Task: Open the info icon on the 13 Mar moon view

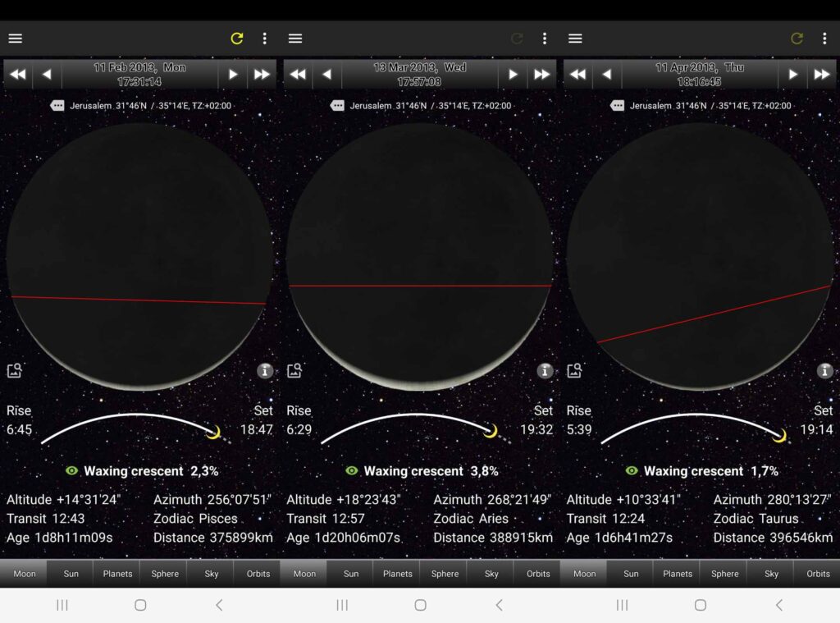Action: point(545,371)
